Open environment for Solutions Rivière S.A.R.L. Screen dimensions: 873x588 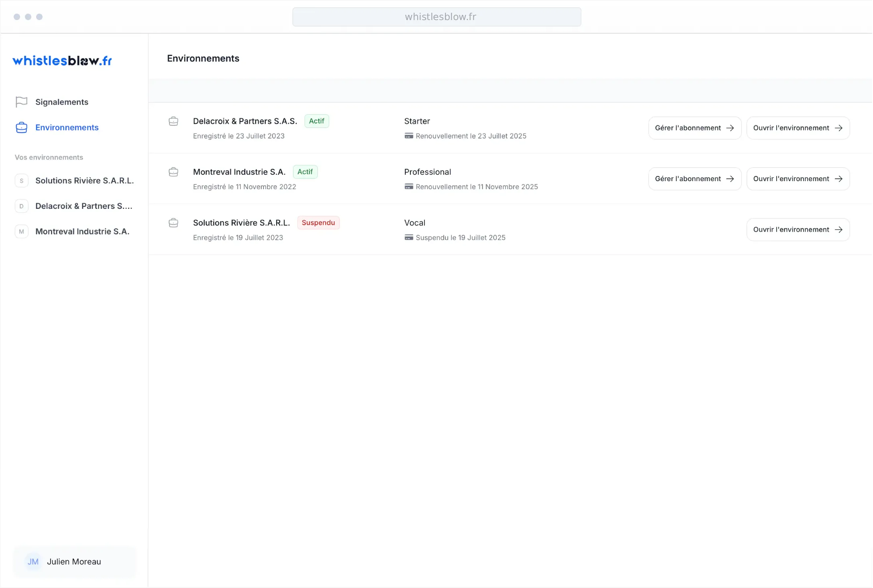(x=798, y=230)
